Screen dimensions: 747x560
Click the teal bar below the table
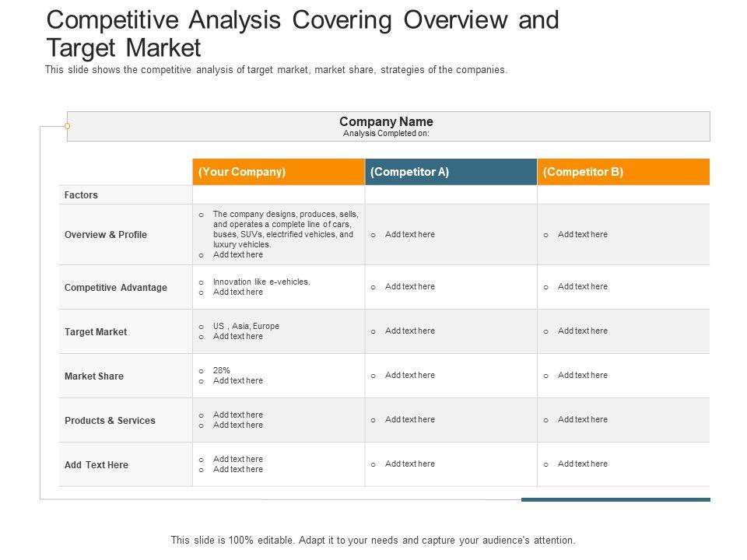tap(615, 499)
